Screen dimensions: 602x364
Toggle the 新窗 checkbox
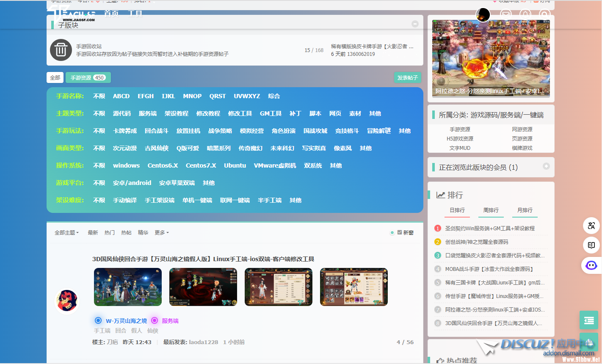[x=400, y=232]
